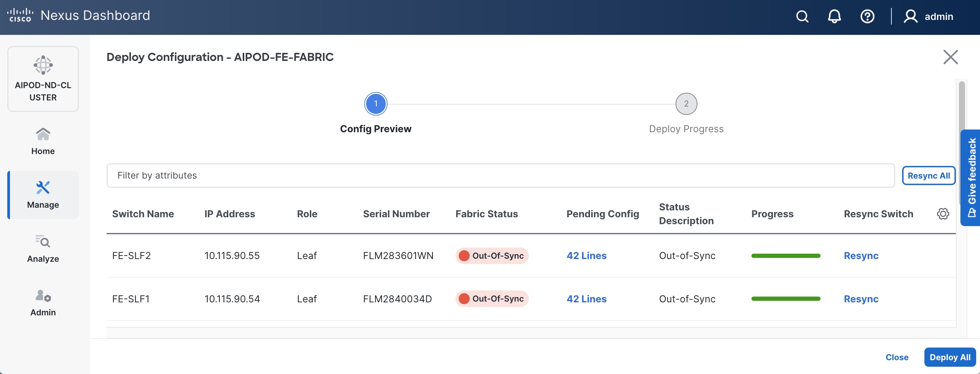View 42 Lines pending config for FE-SLF2
This screenshot has height=374, width=980.
tap(586, 256)
